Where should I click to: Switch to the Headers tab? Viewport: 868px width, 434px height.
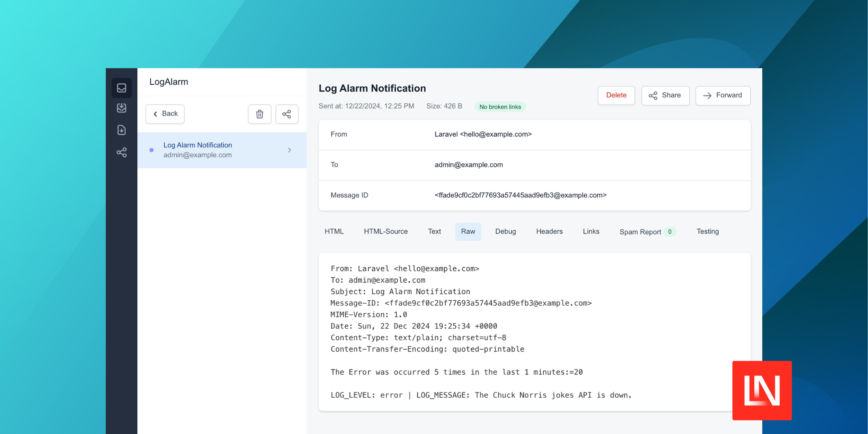(x=549, y=232)
